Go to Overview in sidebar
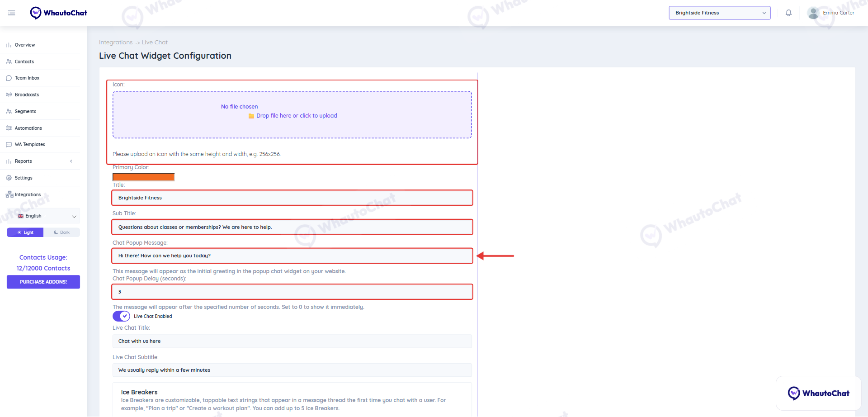Image resolution: width=868 pixels, height=417 pixels. [x=25, y=45]
